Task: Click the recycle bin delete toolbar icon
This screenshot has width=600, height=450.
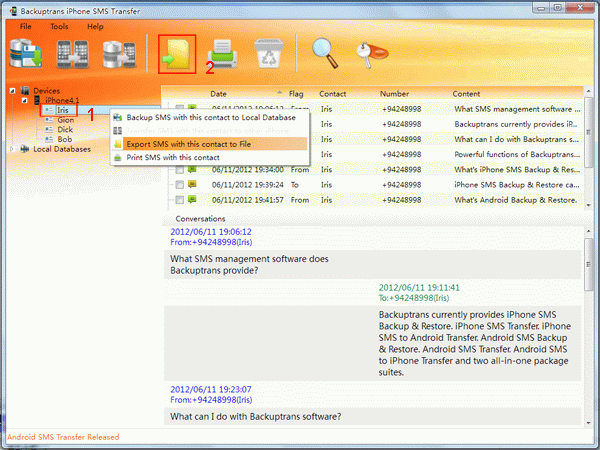Action: 269,53
